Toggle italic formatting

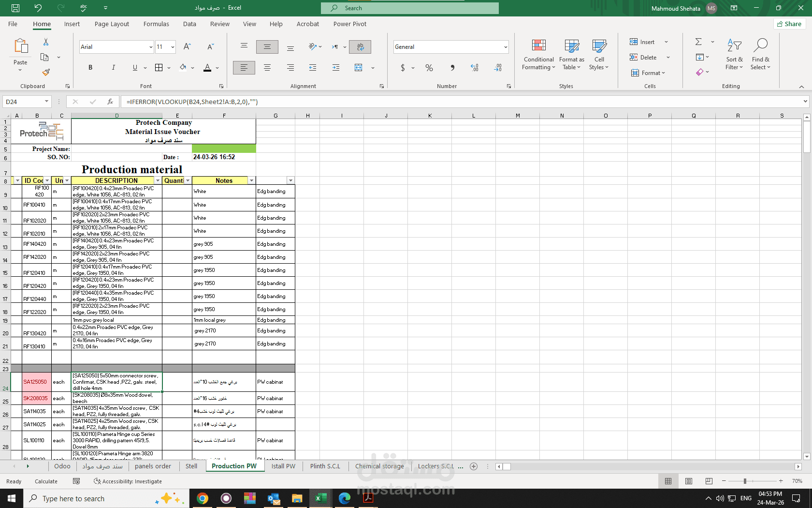click(113, 68)
